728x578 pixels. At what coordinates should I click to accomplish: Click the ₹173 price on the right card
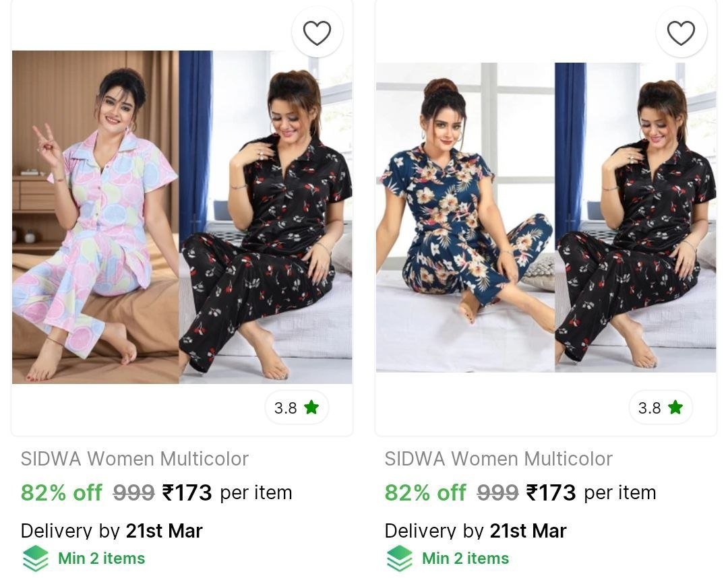coord(553,492)
